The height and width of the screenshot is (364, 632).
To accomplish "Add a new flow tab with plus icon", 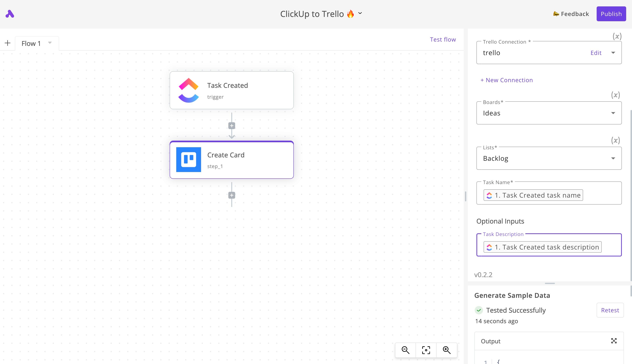I will click(x=8, y=43).
